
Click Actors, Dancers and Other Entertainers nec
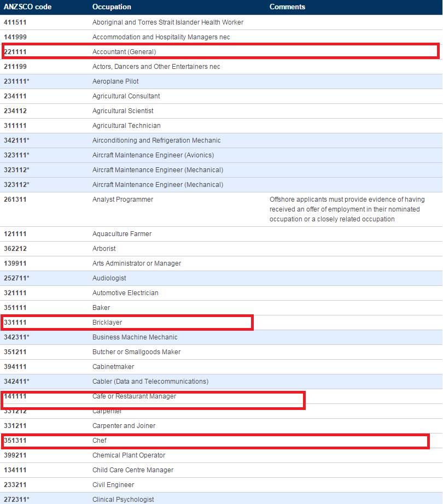(156, 67)
